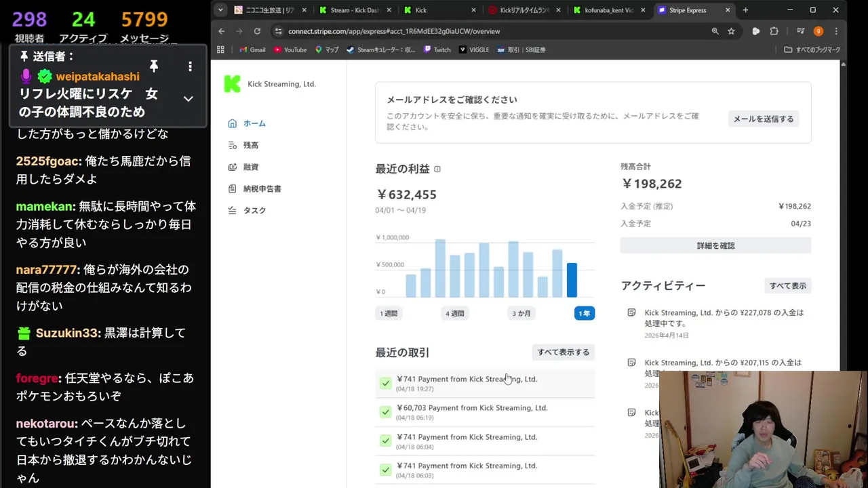Screen dimensions: 868x488
Task: Click the green check icon beside the 04/18 19:27 payment
Action: tap(385, 383)
